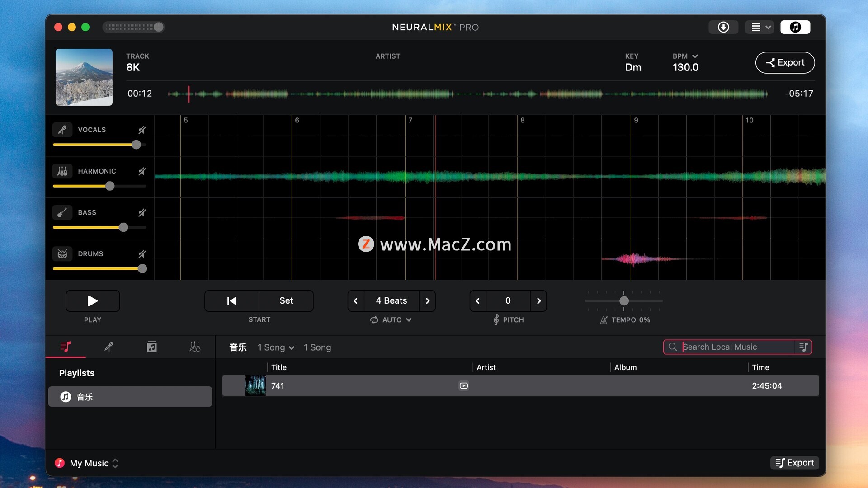Click the KEY value Dm
The height and width of the screenshot is (488, 868).
point(633,67)
